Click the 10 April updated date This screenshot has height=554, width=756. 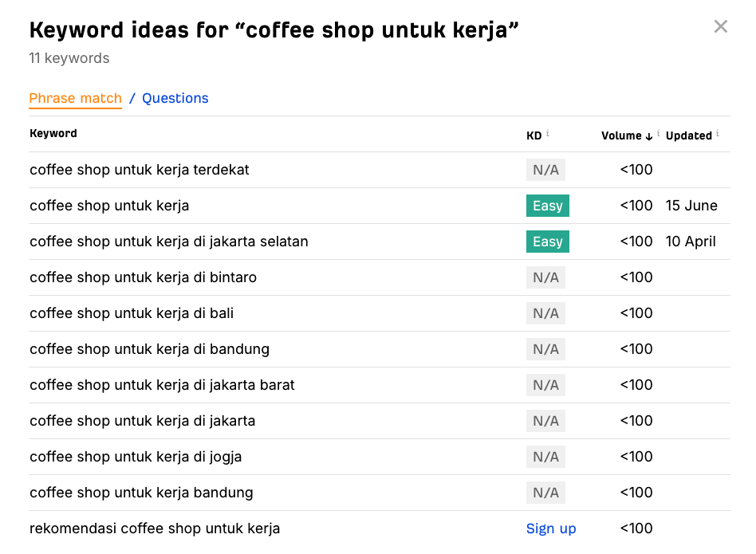click(691, 241)
